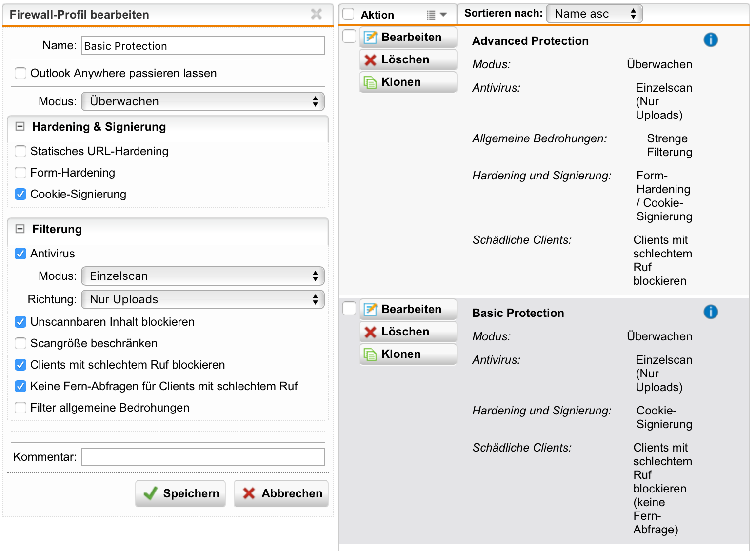Enable Outlook Anywhere passieren lassen
This screenshot has height=551, width=756.
point(20,73)
